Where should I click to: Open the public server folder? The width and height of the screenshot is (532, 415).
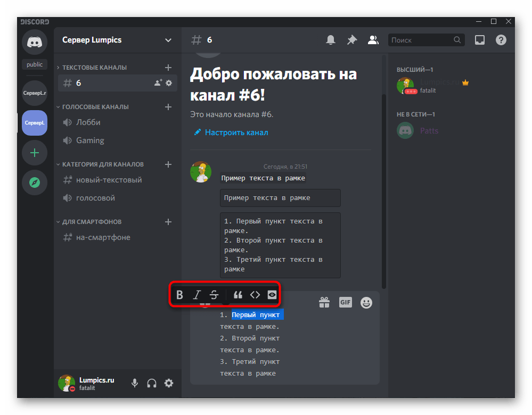click(35, 64)
